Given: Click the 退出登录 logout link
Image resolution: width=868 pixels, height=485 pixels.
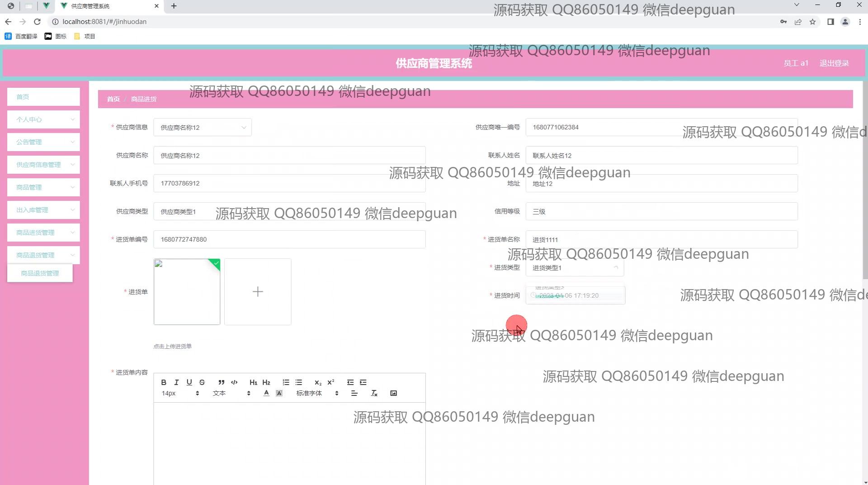Looking at the screenshot, I should [x=834, y=63].
